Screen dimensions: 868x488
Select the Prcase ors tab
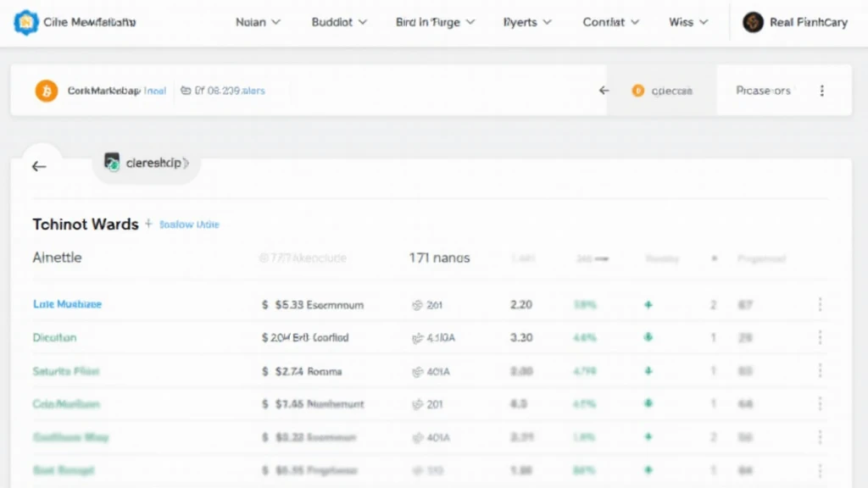pyautogui.click(x=764, y=91)
